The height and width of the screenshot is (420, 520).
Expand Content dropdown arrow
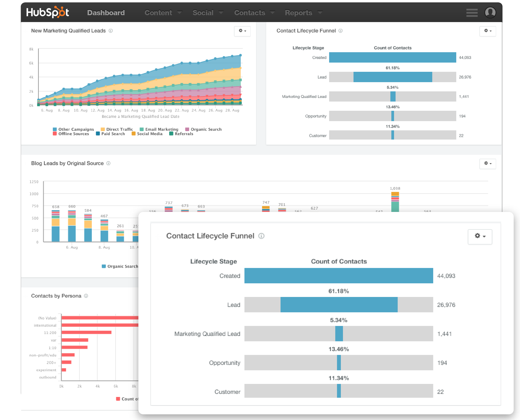click(x=180, y=12)
